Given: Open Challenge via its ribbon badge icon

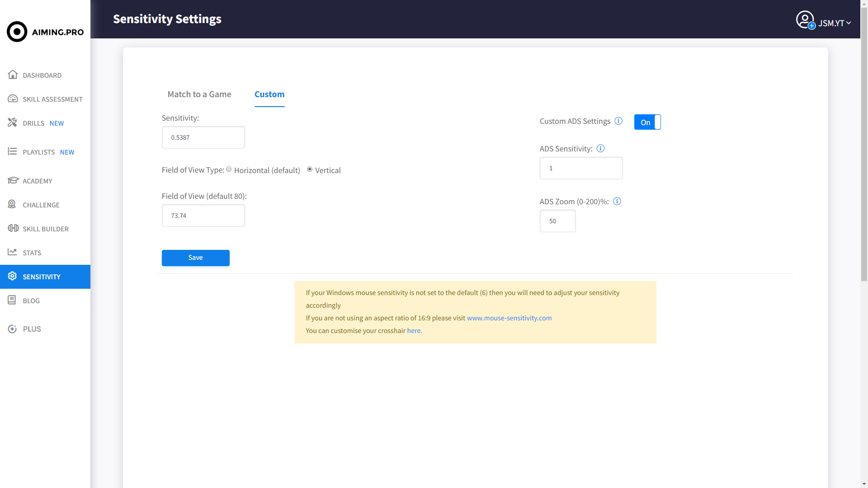Looking at the screenshot, I should point(12,204).
